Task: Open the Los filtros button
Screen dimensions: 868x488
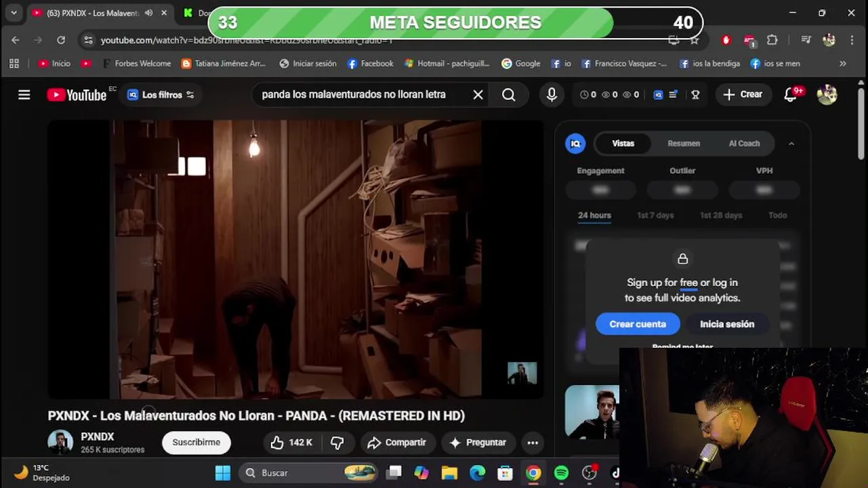Action: click(161, 95)
